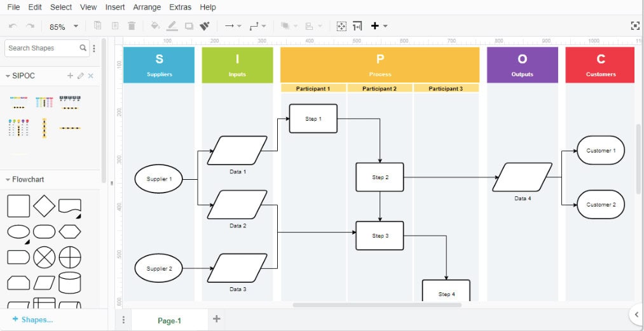The width and height of the screenshot is (644, 331).
Task: Click the plus insert icon in toolbar
Action: 374,26
